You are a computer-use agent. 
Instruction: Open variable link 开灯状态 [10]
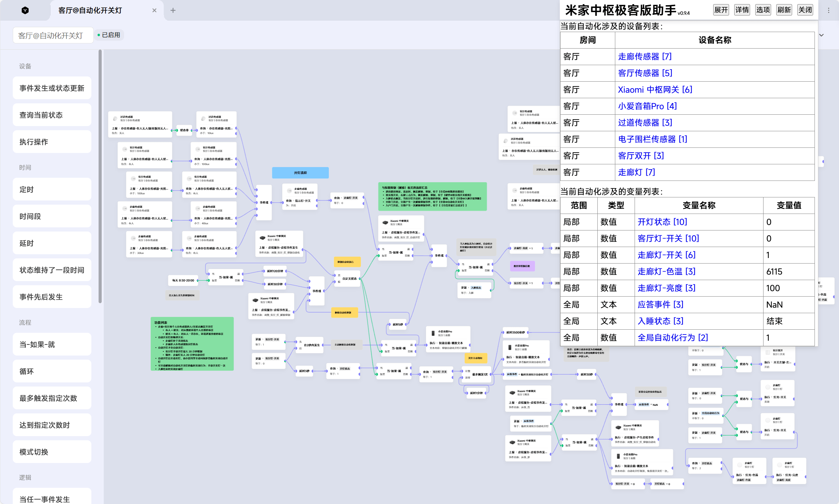pos(663,222)
